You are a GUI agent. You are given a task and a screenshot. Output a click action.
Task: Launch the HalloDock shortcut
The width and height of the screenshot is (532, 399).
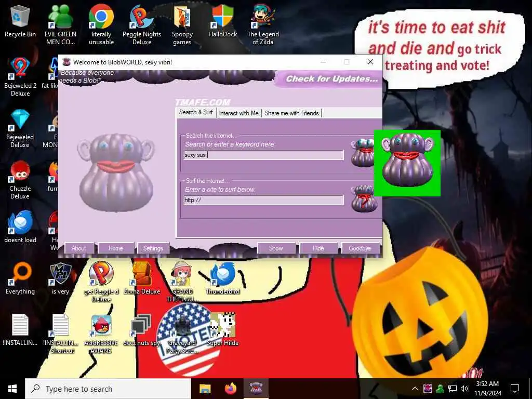click(222, 21)
